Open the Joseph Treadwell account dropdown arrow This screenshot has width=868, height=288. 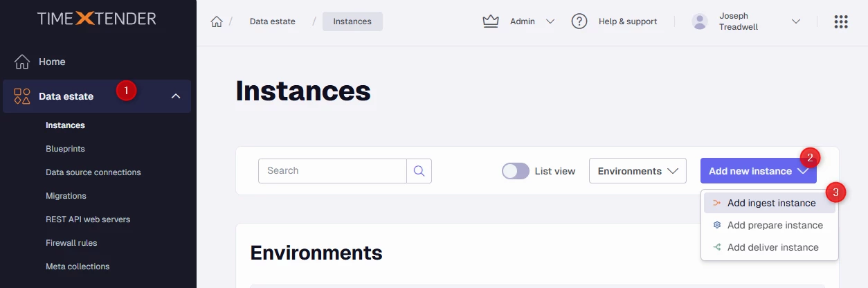pyautogui.click(x=796, y=21)
